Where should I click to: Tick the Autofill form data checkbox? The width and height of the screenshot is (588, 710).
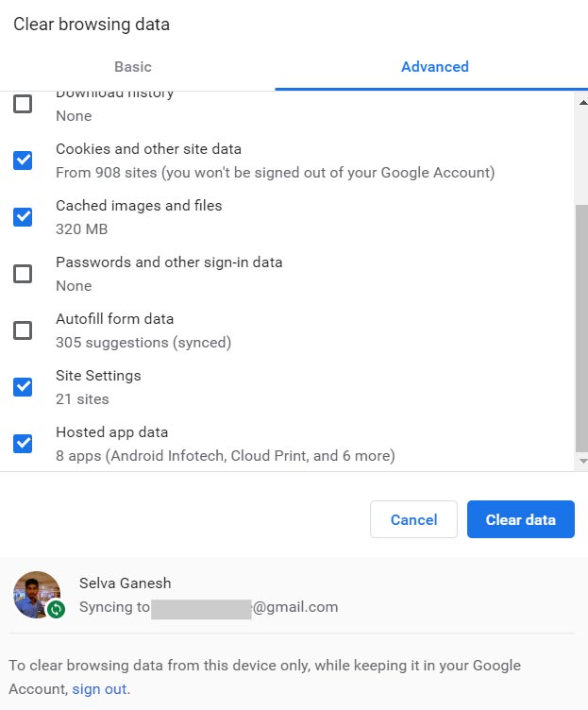(23, 330)
